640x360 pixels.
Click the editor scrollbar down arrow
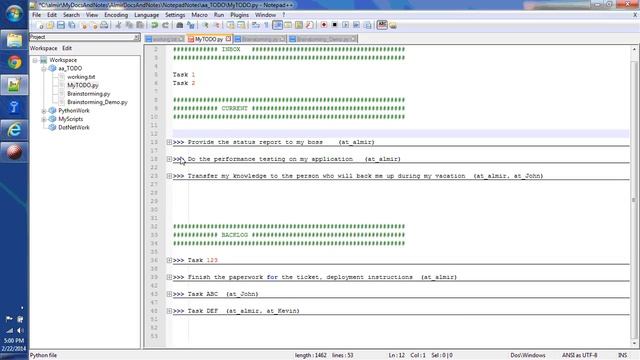click(634, 344)
